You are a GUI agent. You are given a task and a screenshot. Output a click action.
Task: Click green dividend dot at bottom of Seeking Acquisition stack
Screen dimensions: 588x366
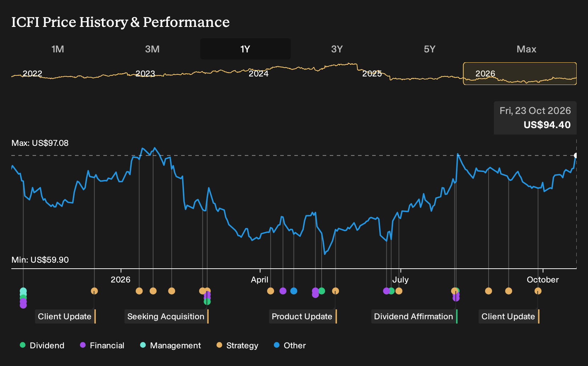(207, 302)
